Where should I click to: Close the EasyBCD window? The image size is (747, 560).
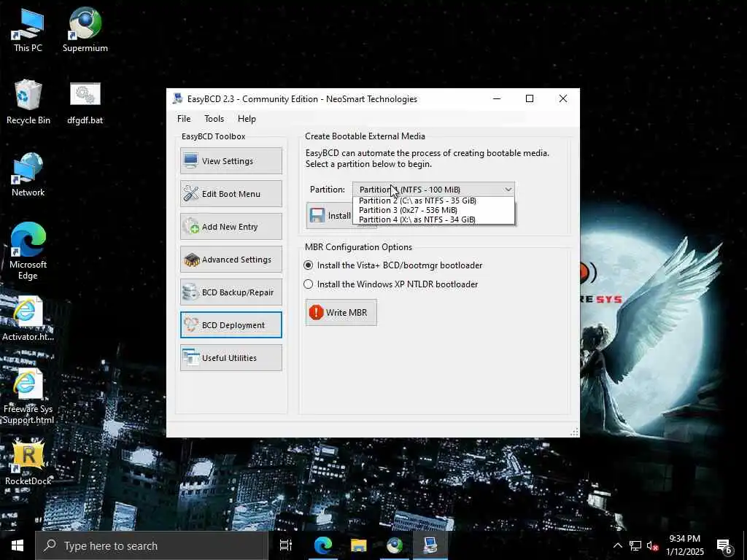click(563, 98)
